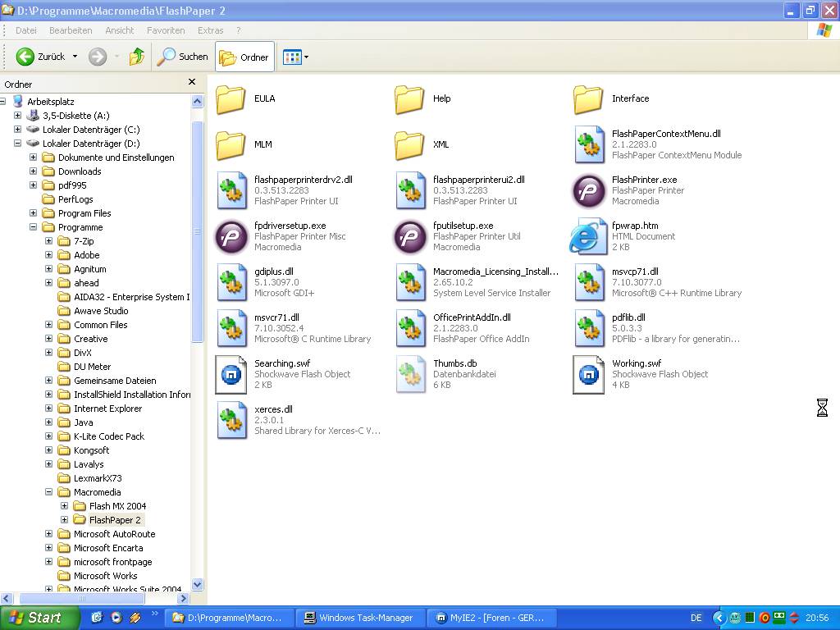Open the Suchen search pane
Viewport: 840px width, 630px height.
click(181, 57)
